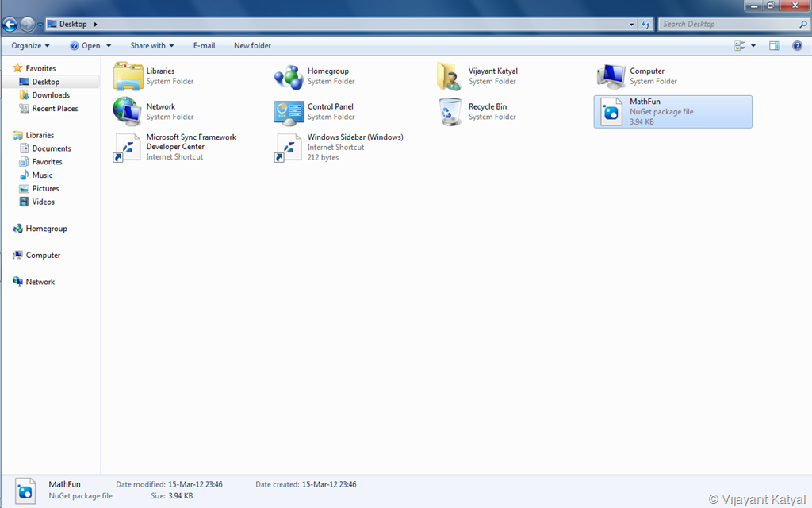812x508 pixels.
Task: Expand the arrow next to Open
Action: tap(109, 45)
